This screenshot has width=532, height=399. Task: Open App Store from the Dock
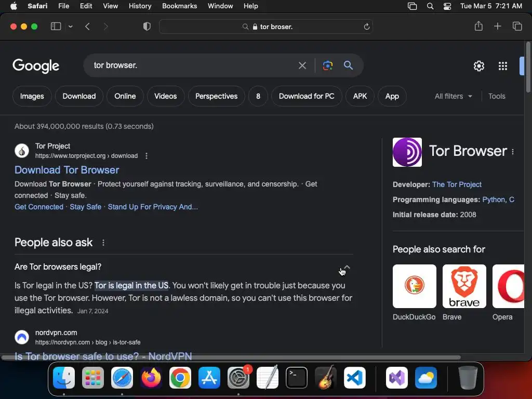(x=209, y=377)
